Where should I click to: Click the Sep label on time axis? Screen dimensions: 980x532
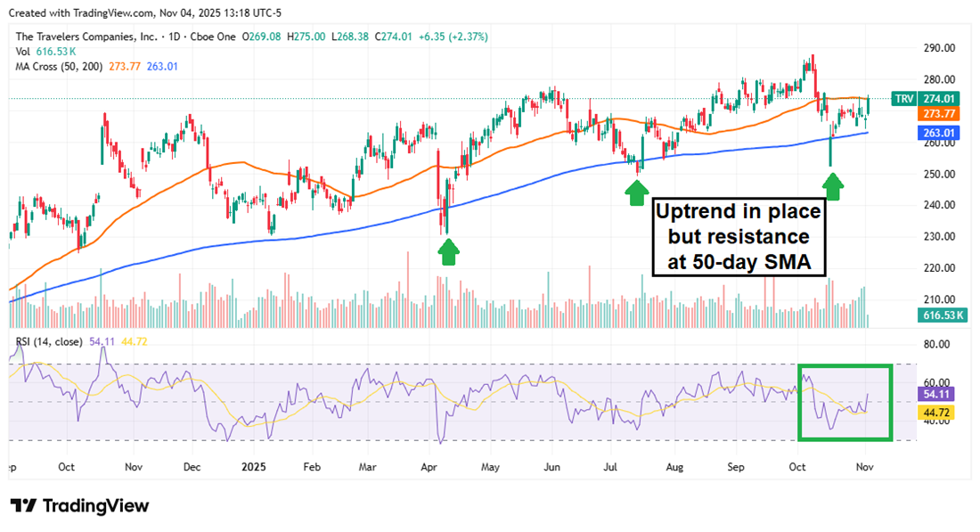point(736,467)
